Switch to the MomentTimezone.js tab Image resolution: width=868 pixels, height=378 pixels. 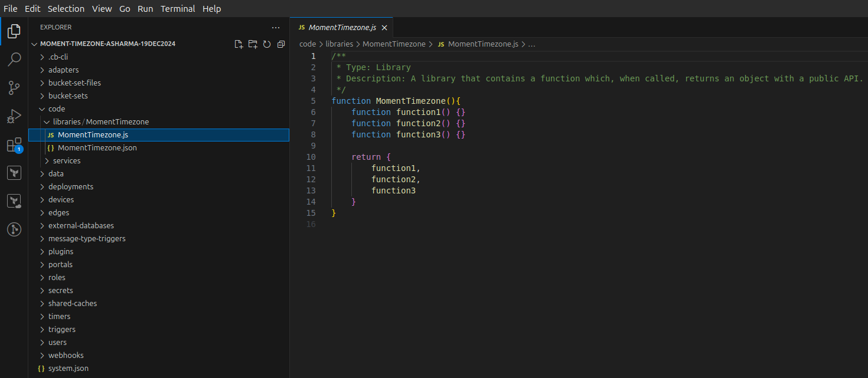(342, 28)
